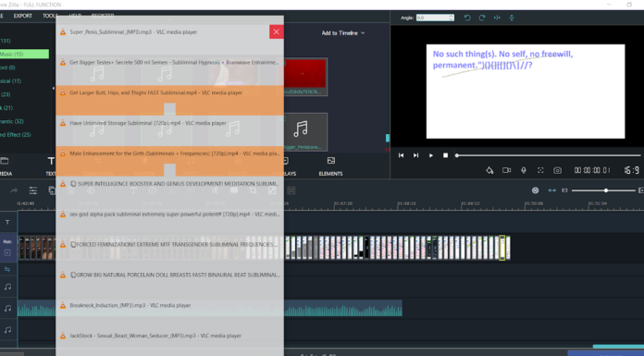
Task: Click the 01:47:20 ruler mark
Action: click(x=343, y=203)
